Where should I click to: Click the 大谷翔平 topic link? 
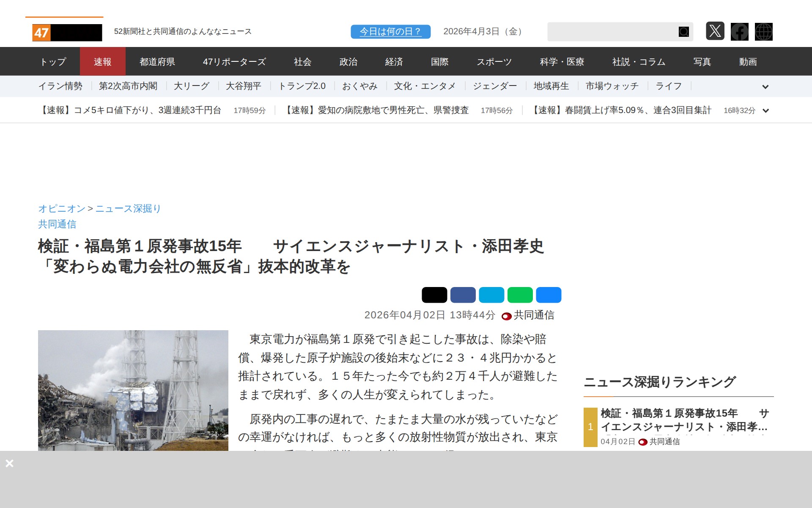(243, 86)
